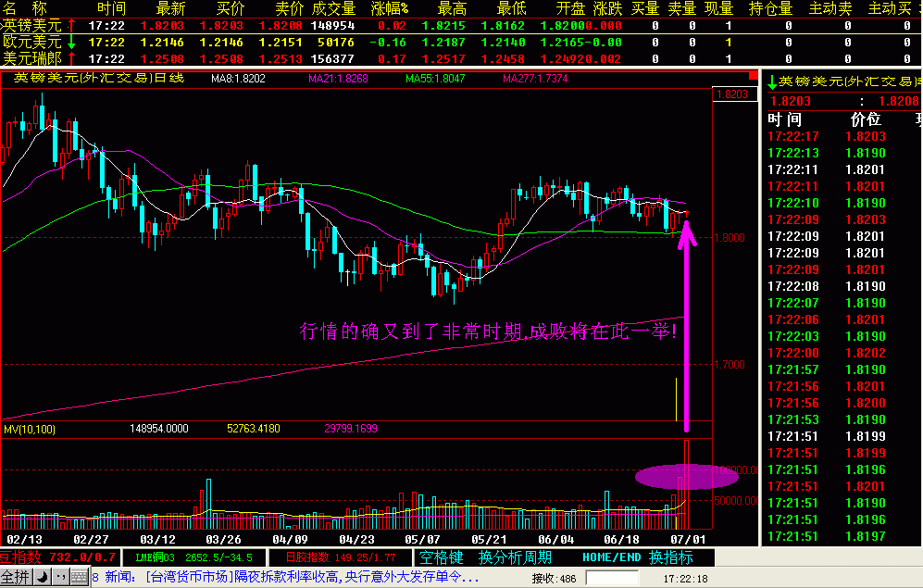Click the MA8:1.8202 indicator label
This screenshot has width=923, height=588.
[239, 79]
